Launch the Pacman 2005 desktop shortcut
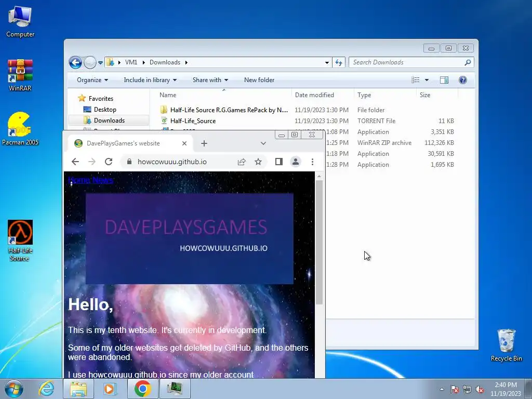532x399 pixels. (20, 129)
